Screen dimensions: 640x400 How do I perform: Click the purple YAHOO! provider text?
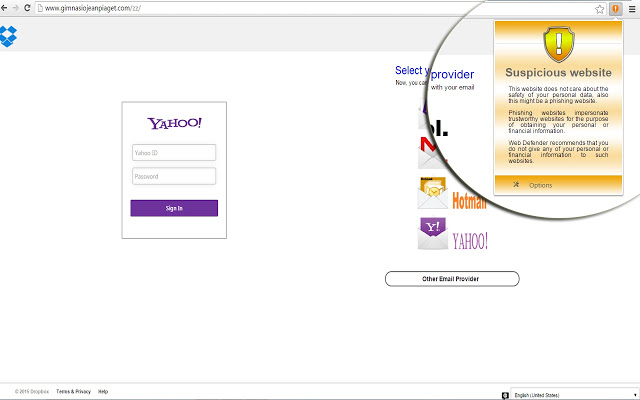point(470,240)
